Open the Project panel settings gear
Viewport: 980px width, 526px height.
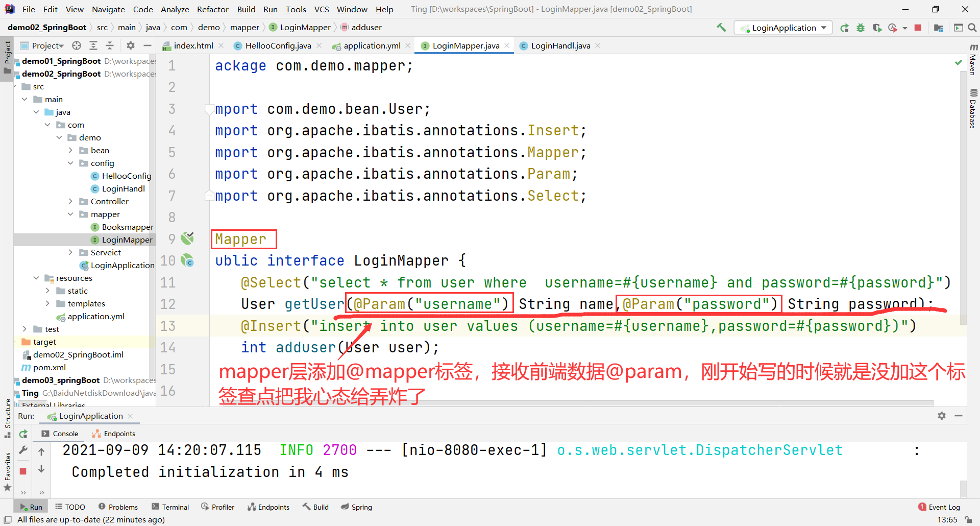131,45
